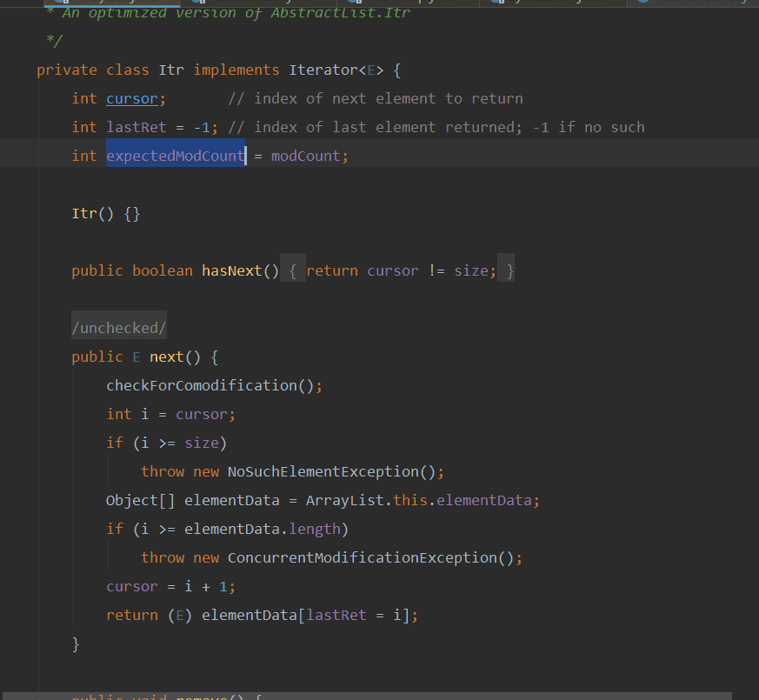Click cursor in 'cursor = i + 1'
The height and width of the screenshot is (700, 759).
pos(131,587)
